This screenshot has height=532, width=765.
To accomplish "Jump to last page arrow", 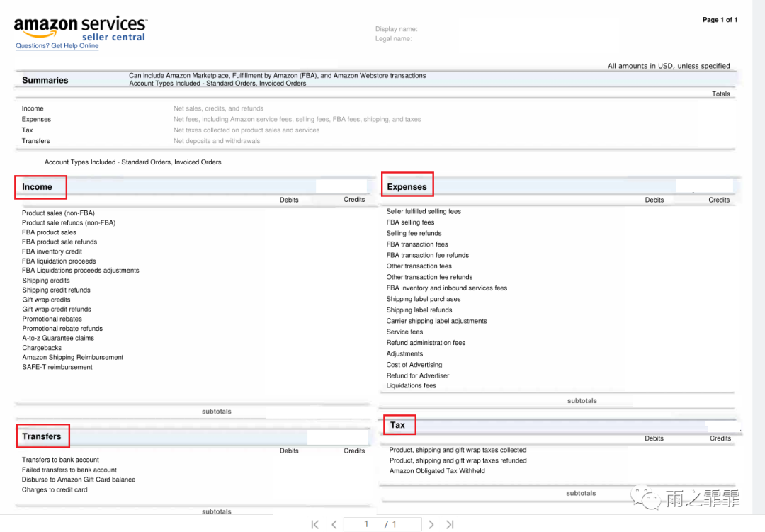I will tap(450, 524).
